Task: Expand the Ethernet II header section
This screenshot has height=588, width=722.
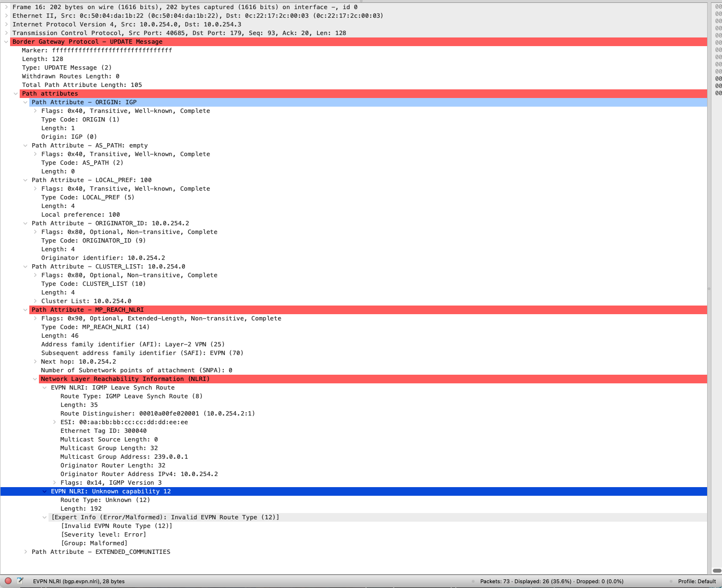Action: (x=6, y=16)
